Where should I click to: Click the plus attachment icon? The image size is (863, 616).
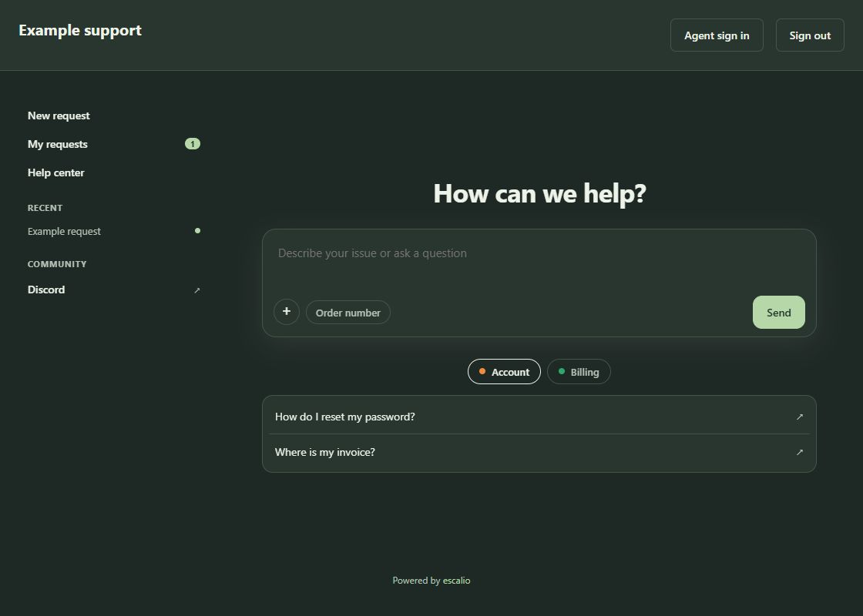[286, 312]
